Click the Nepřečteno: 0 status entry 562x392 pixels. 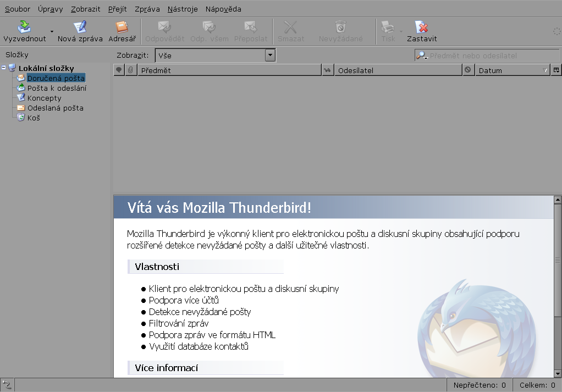480,385
